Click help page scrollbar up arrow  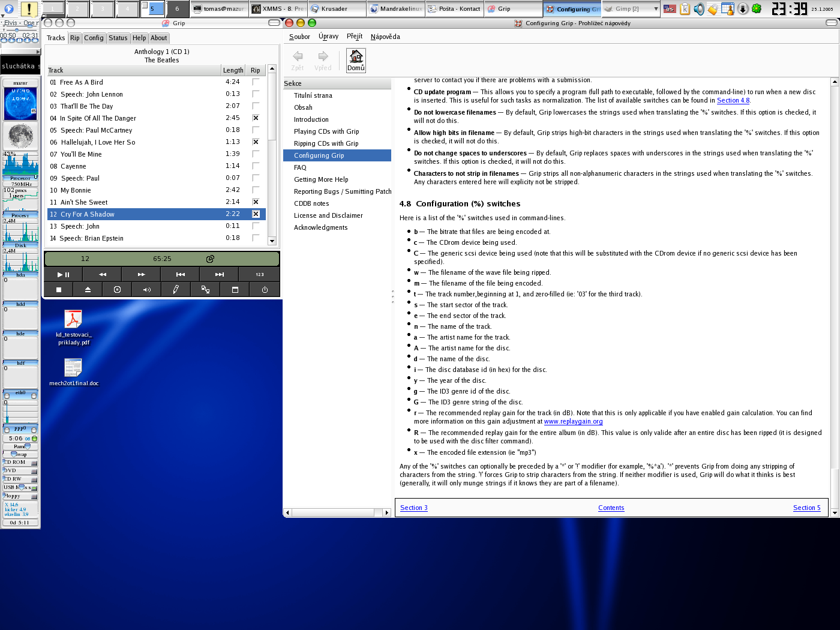835,81
